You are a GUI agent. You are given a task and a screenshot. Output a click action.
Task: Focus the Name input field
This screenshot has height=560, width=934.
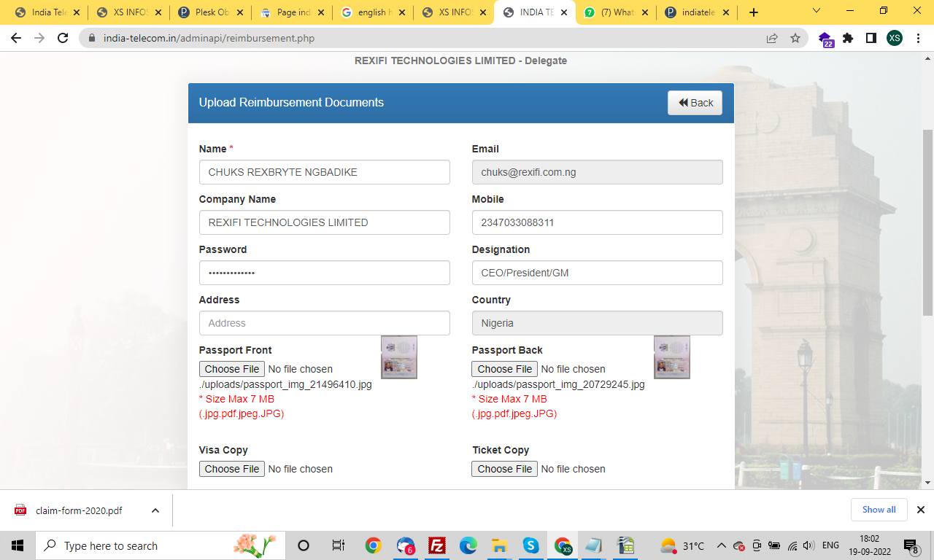point(325,172)
